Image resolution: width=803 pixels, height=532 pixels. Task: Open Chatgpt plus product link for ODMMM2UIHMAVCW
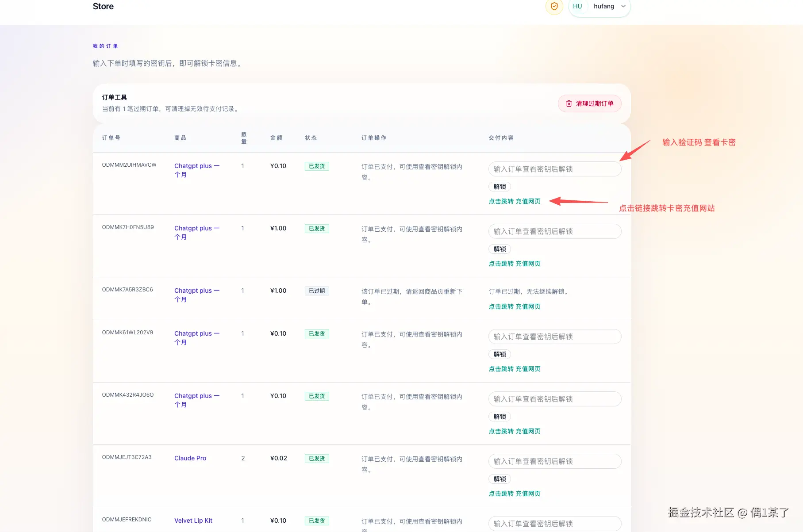point(197,170)
